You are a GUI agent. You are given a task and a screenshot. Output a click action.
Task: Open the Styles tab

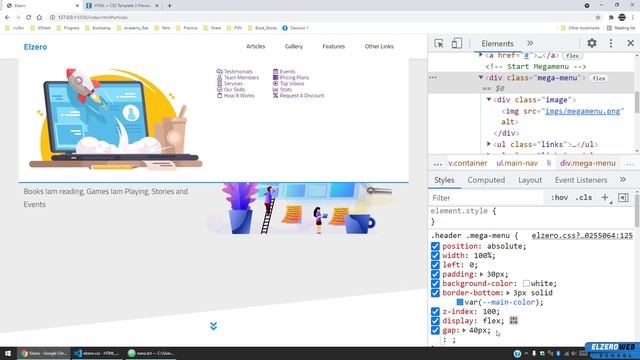pyautogui.click(x=444, y=180)
